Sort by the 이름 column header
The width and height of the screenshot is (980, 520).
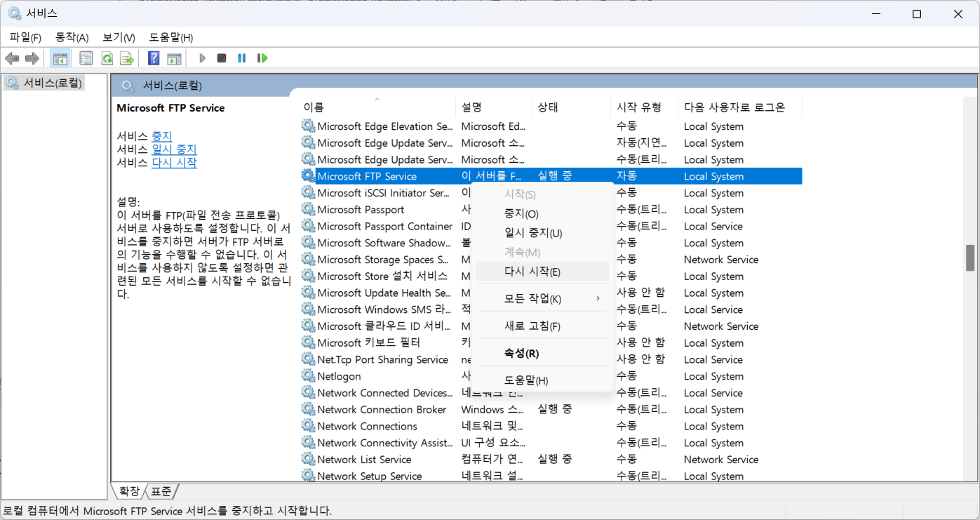377,107
